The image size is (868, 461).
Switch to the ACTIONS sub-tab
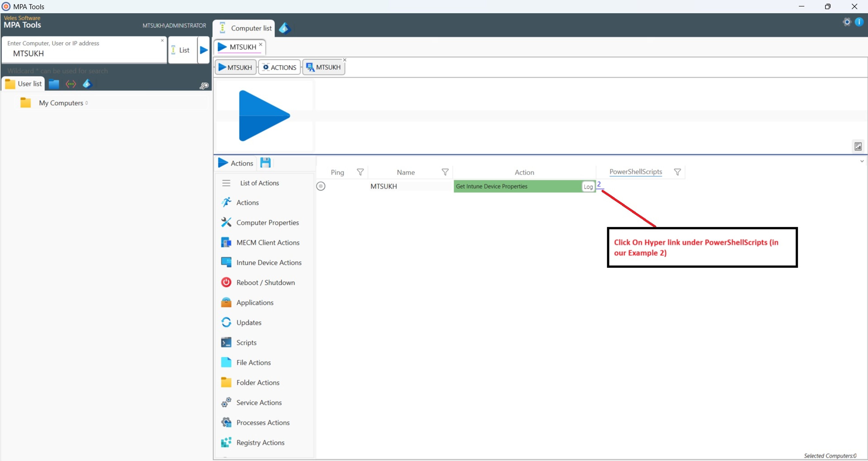pyautogui.click(x=279, y=67)
